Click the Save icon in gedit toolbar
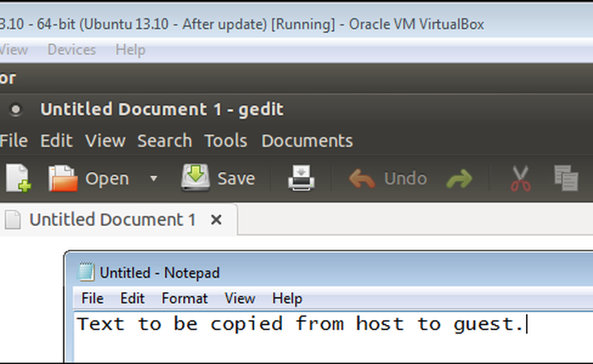 tap(195, 178)
